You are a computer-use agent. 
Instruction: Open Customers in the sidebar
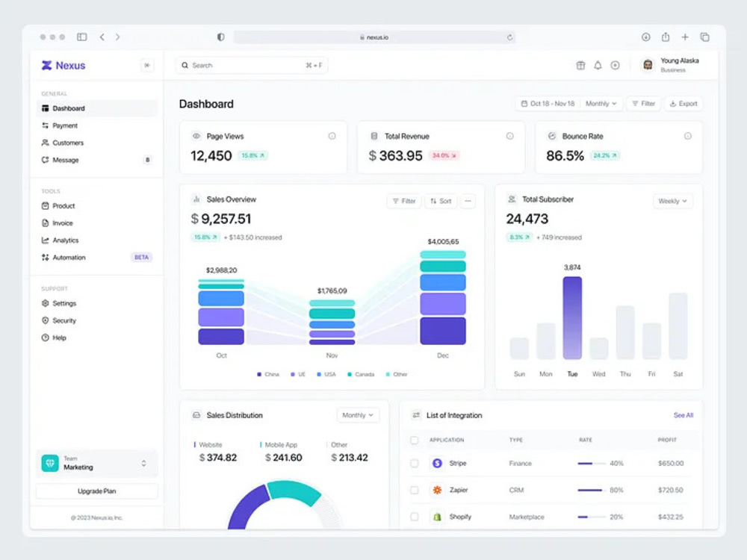[96, 143]
